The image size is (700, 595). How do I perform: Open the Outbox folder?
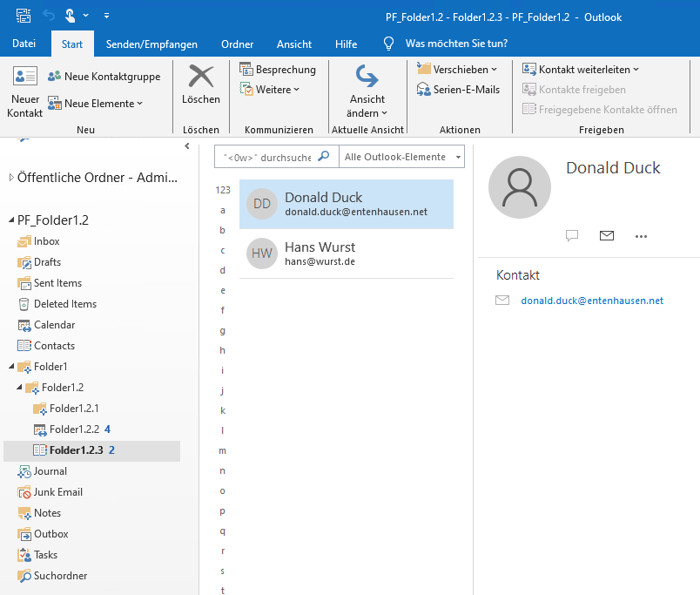(x=50, y=534)
